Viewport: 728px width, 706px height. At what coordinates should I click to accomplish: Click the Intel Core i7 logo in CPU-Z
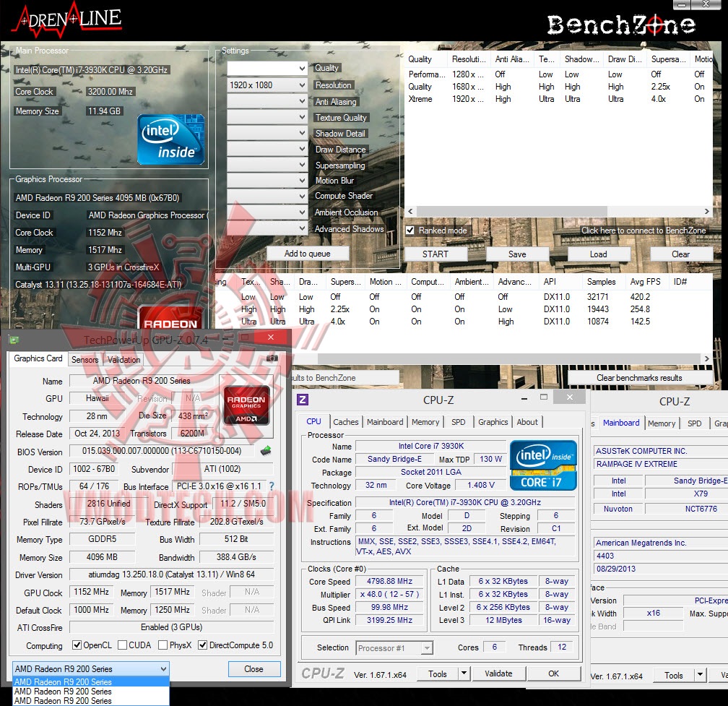coord(543,465)
